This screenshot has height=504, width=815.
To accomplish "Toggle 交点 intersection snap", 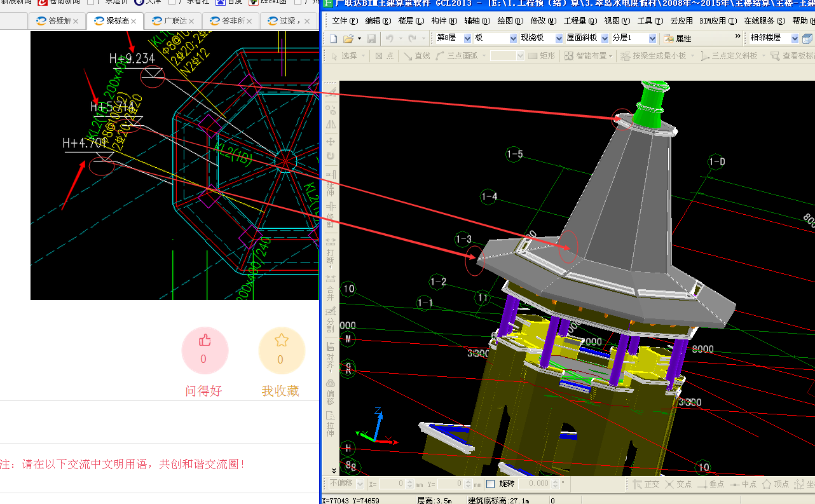I will click(678, 484).
